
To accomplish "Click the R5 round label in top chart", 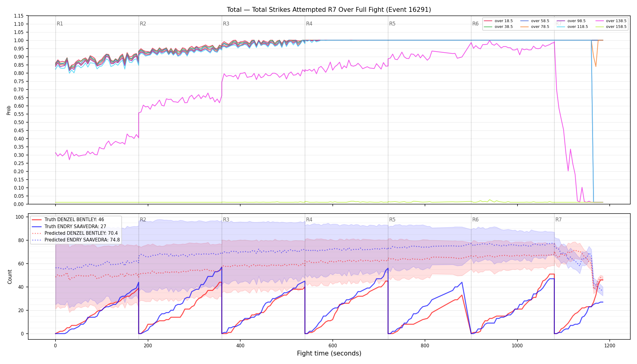I will click(392, 24).
